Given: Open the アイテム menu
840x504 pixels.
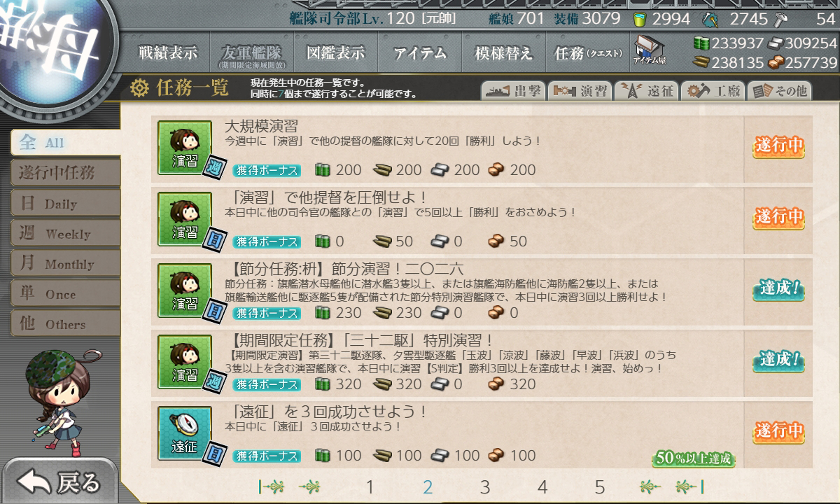Looking at the screenshot, I should click(419, 52).
